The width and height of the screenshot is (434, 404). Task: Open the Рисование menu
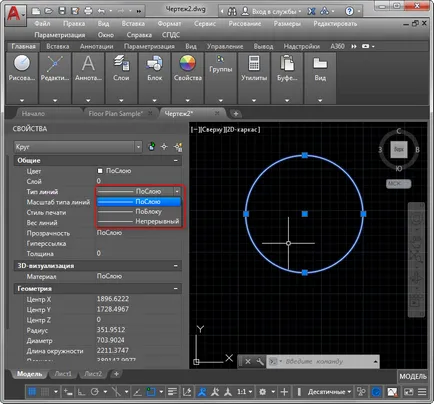245,24
